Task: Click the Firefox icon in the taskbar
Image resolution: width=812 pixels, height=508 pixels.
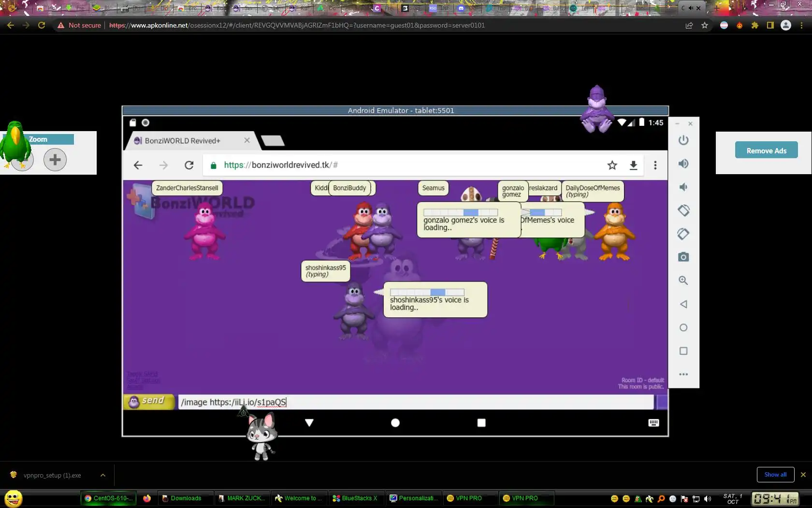Action: (147, 498)
